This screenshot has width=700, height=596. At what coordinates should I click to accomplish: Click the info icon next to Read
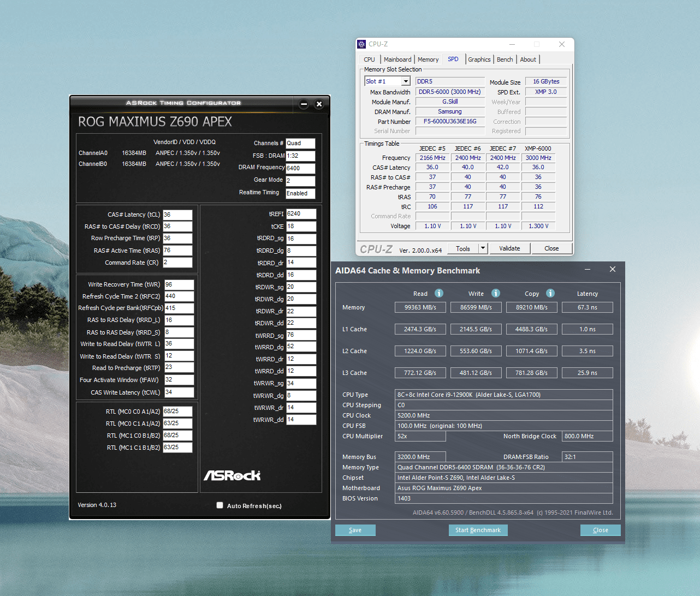pos(439,293)
